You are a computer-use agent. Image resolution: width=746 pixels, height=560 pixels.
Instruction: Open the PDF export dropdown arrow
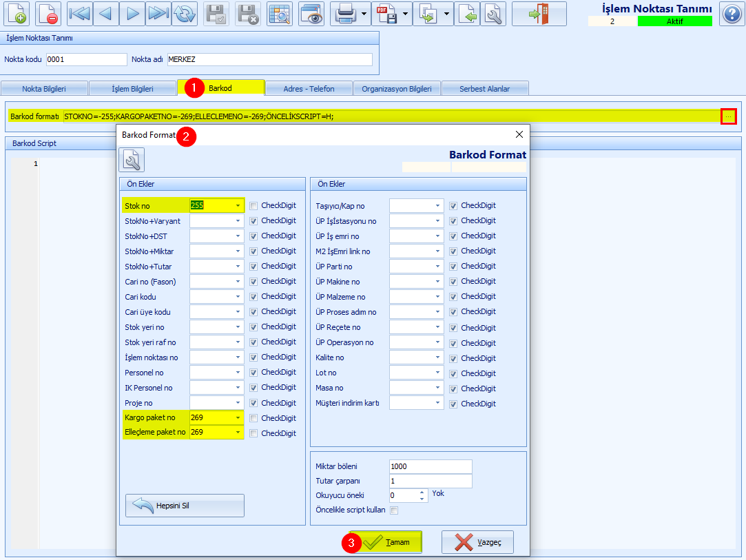[x=405, y=14]
